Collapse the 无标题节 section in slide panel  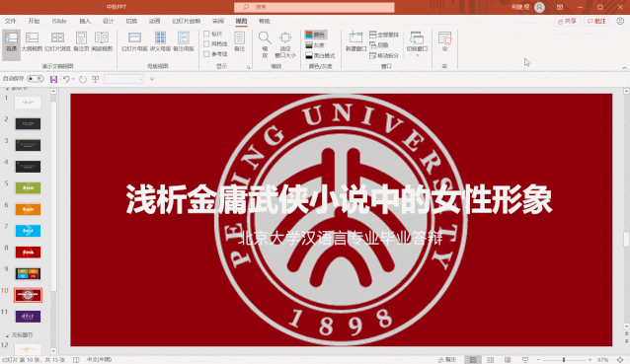pyautogui.click(x=7, y=335)
